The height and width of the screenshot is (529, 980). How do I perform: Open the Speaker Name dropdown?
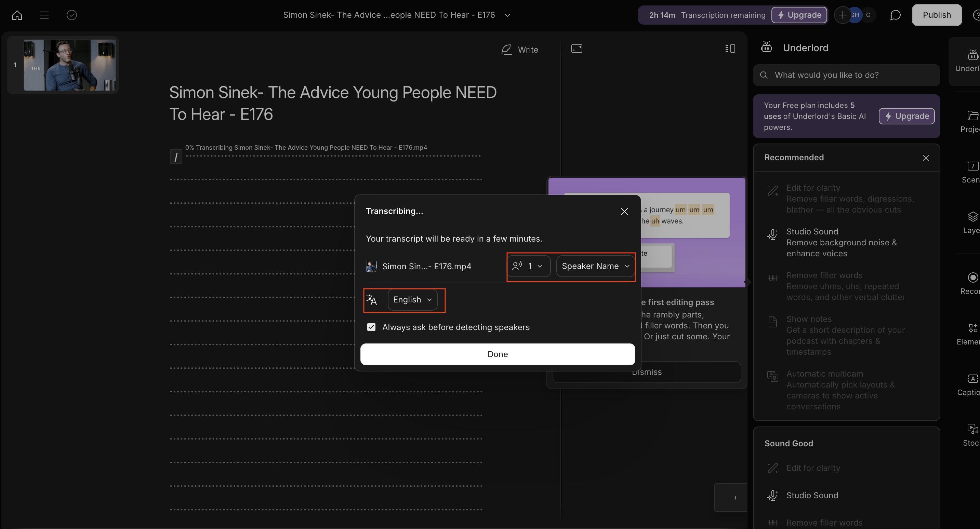[x=595, y=266]
